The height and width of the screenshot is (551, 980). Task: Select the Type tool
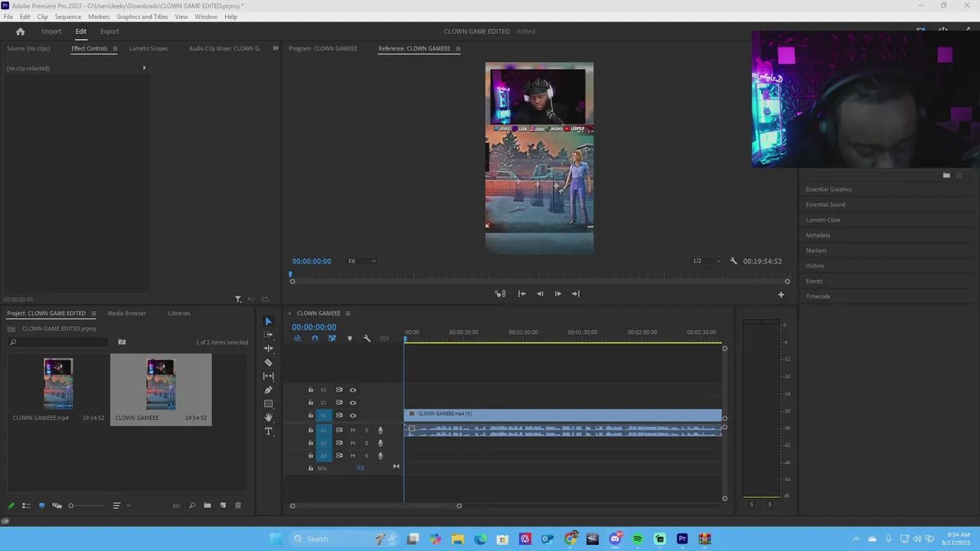coord(268,431)
